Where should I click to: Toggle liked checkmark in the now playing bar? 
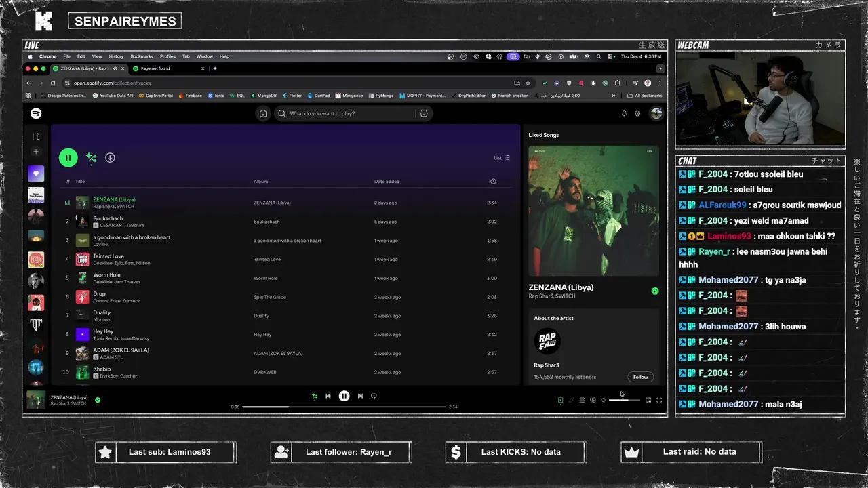pyautogui.click(x=98, y=400)
